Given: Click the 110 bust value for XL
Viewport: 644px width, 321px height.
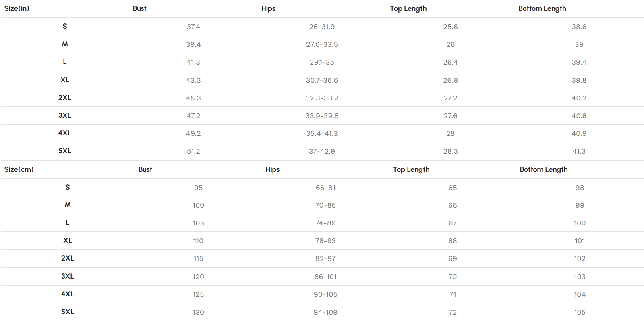Looking at the screenshot, I should (198, 241).
